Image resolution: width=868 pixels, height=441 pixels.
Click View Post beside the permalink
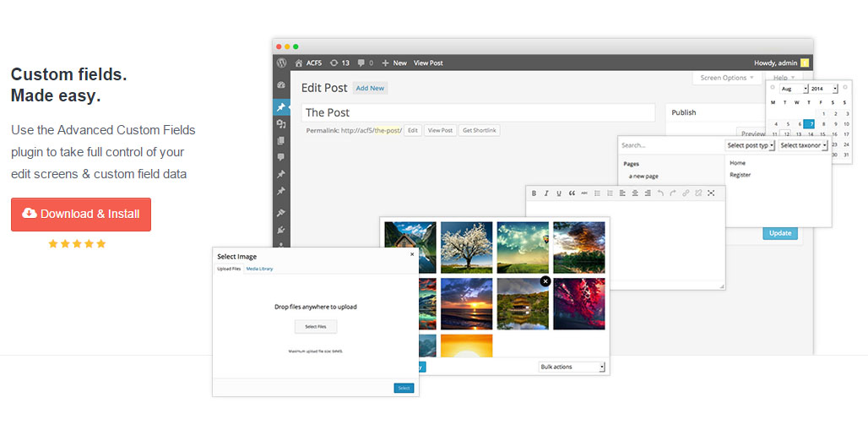coord(440,130)
